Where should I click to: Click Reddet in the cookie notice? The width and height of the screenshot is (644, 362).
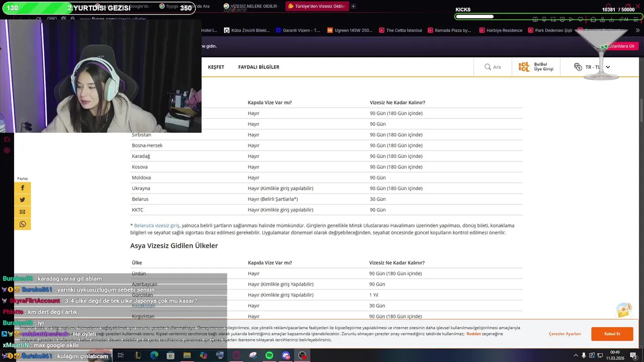473,334
